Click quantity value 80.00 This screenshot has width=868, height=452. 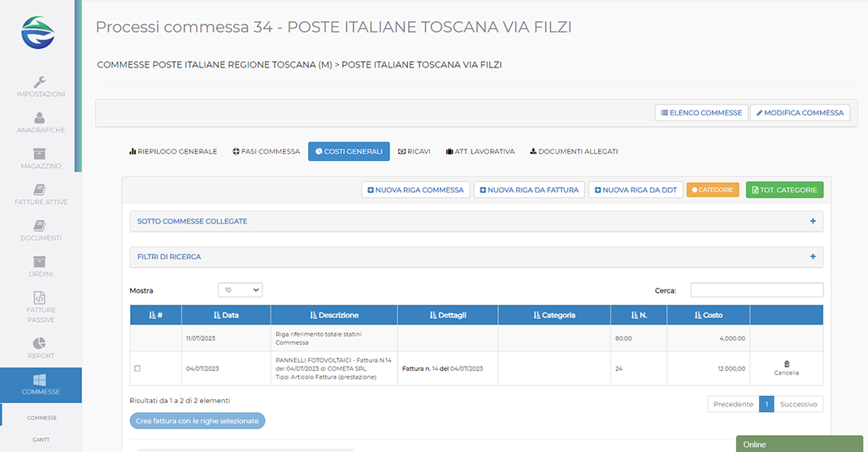(623, 338)
